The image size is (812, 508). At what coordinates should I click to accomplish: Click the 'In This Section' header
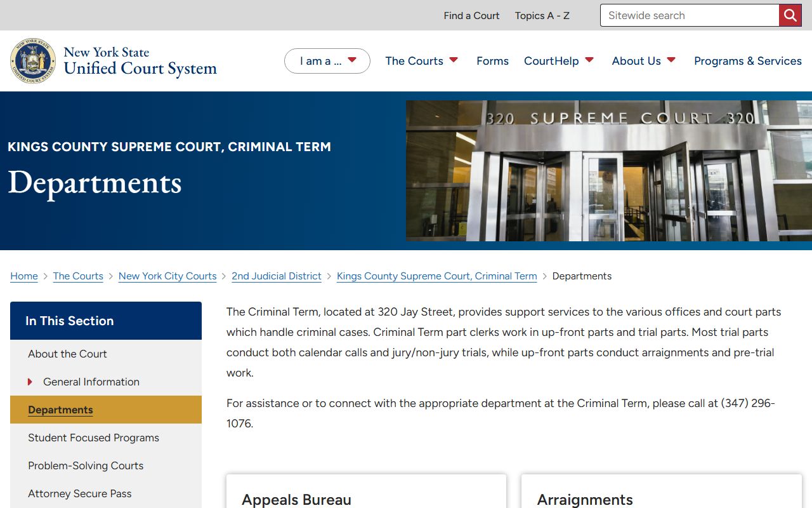pos(106,321)
